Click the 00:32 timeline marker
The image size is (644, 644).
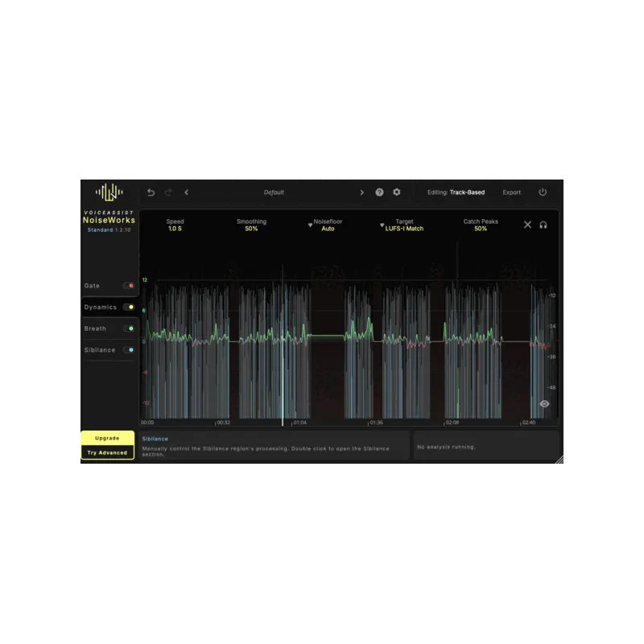coord(224,422)
